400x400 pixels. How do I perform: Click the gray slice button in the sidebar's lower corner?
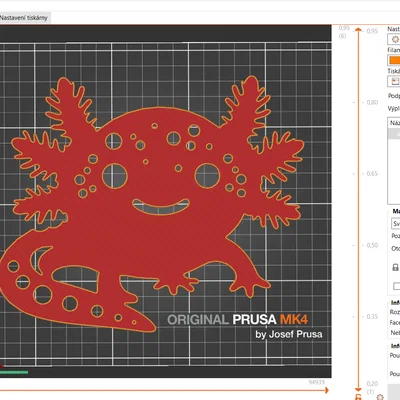tap(394, 392)
